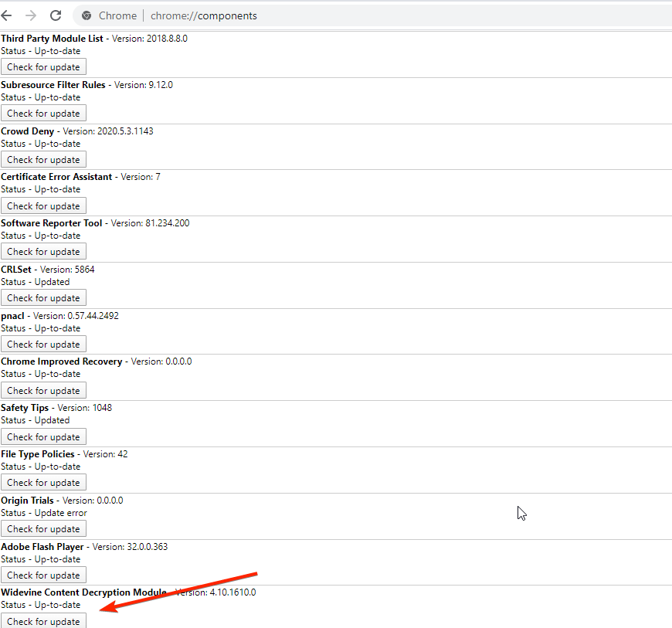
Task: Click version text '2018.8.8.0'
Action: click(x=167, y=39)
